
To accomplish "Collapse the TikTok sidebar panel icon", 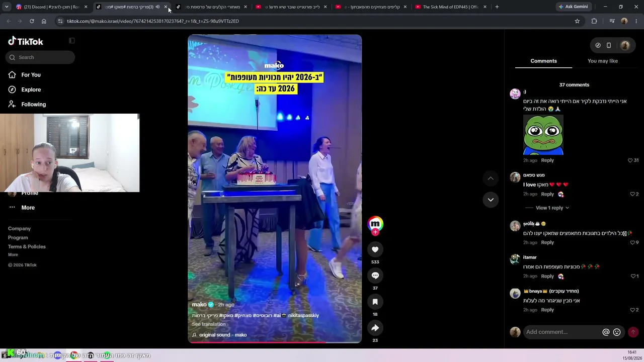I will tap(71, 41).
